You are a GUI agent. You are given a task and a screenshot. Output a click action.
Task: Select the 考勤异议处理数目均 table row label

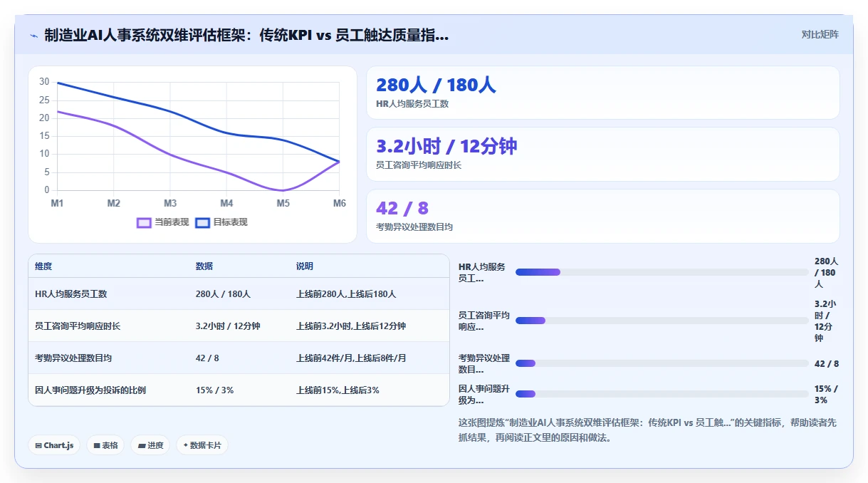tap(73, 358)
